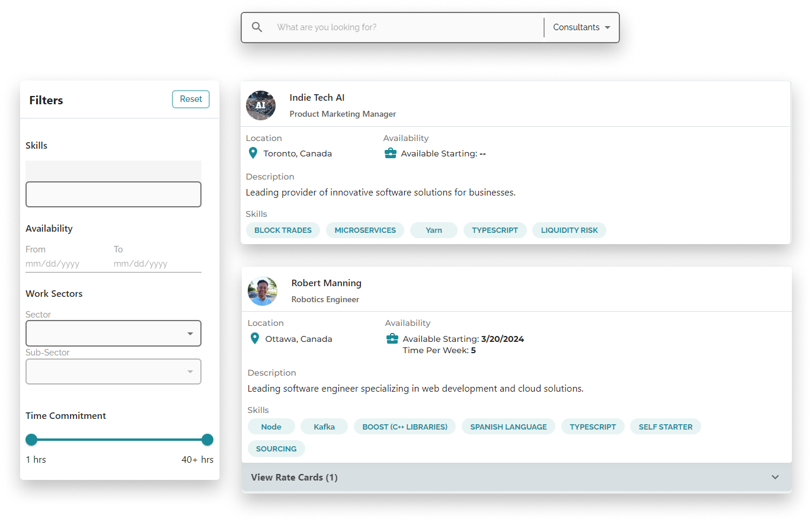The image size is (812, 522).
Task: Click Robert Manning's availability briefcase icon
Action: click(x=392, y=339)
